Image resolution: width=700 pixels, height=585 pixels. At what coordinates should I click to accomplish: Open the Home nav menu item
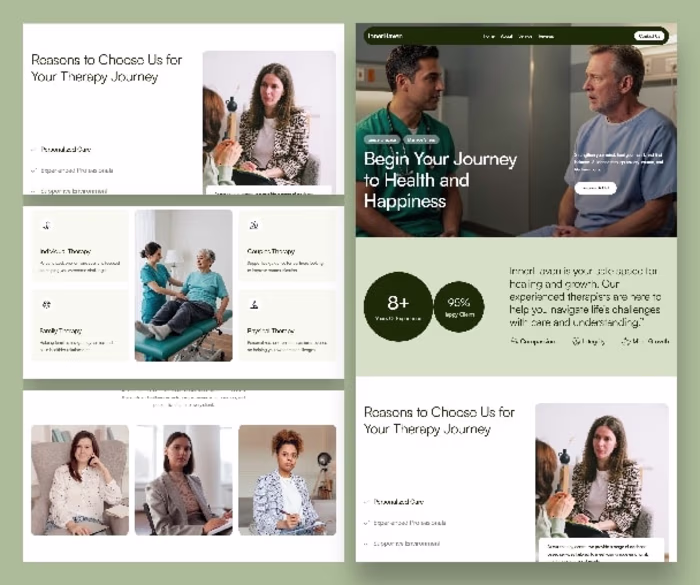489,37
